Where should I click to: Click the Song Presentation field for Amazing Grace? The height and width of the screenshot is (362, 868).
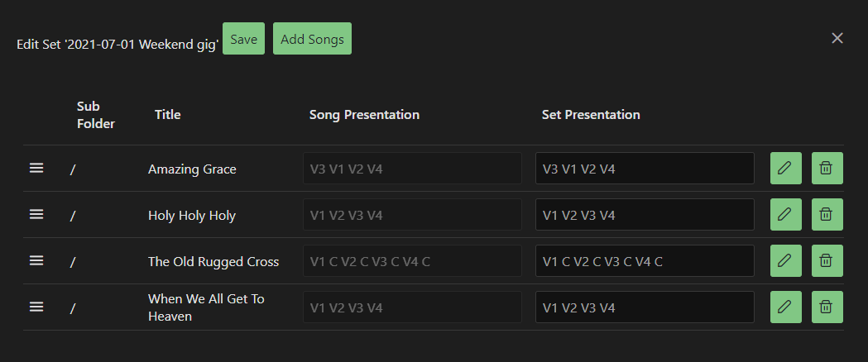412,169
